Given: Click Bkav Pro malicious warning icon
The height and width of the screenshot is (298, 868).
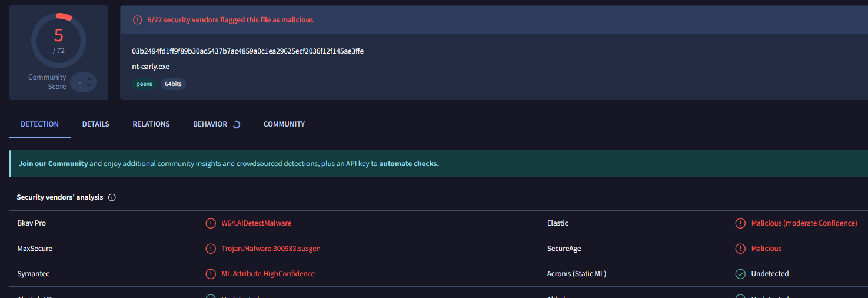Looking at the screenshot, I should click(x=210, y=223).
